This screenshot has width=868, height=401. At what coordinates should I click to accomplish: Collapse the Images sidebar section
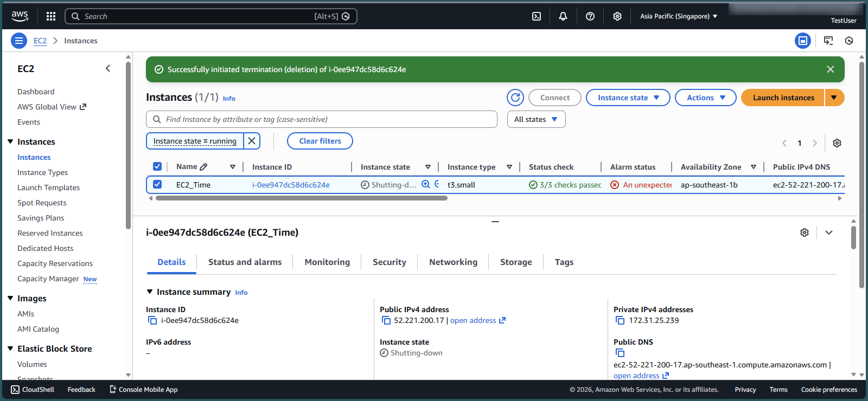(10, 298)
